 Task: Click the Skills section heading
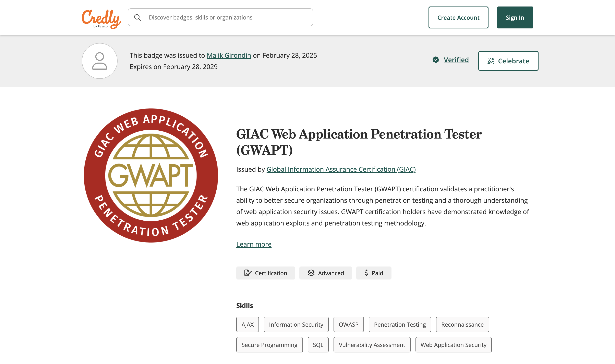coord(244,305)
